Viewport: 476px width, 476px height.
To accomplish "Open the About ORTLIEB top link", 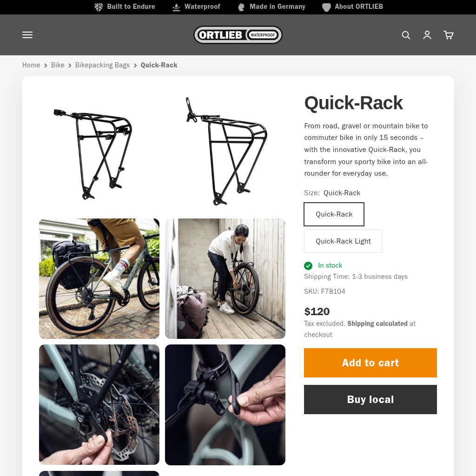I will click(x=358, y=7).
